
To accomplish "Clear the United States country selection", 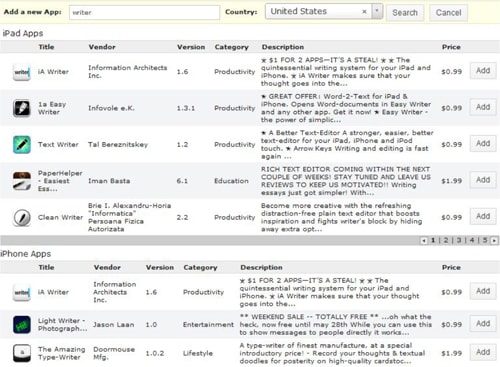I will [364, 12].
